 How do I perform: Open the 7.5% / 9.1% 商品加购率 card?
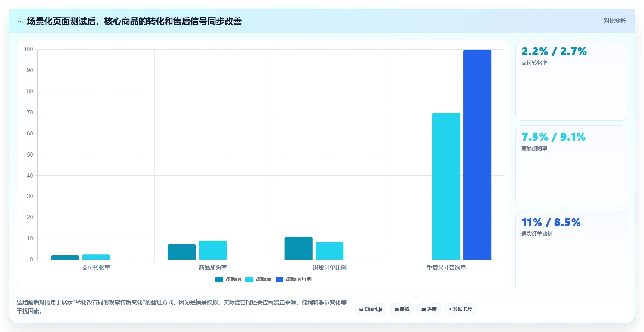coord(571,166)
